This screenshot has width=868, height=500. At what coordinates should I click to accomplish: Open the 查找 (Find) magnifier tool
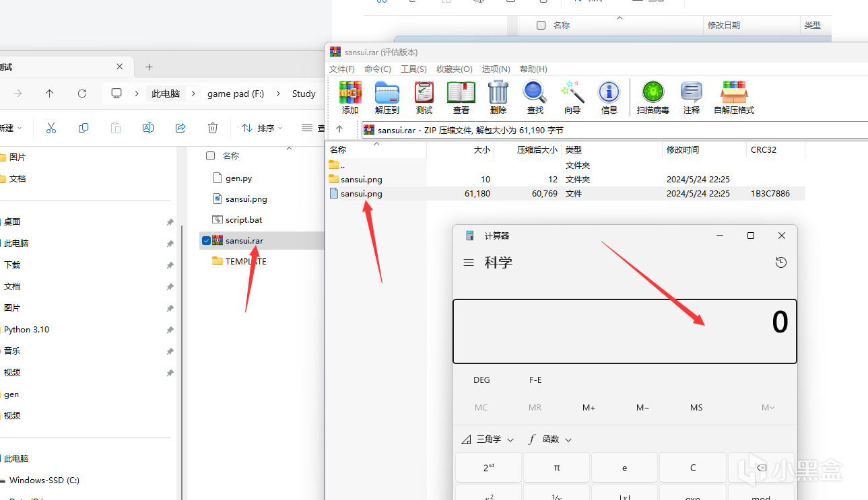click(x=535, y=98)
